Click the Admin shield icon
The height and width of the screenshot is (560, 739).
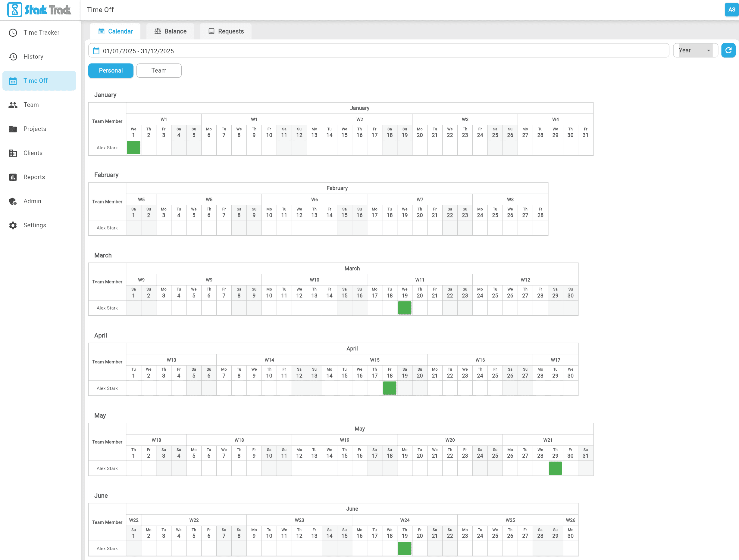13,201
